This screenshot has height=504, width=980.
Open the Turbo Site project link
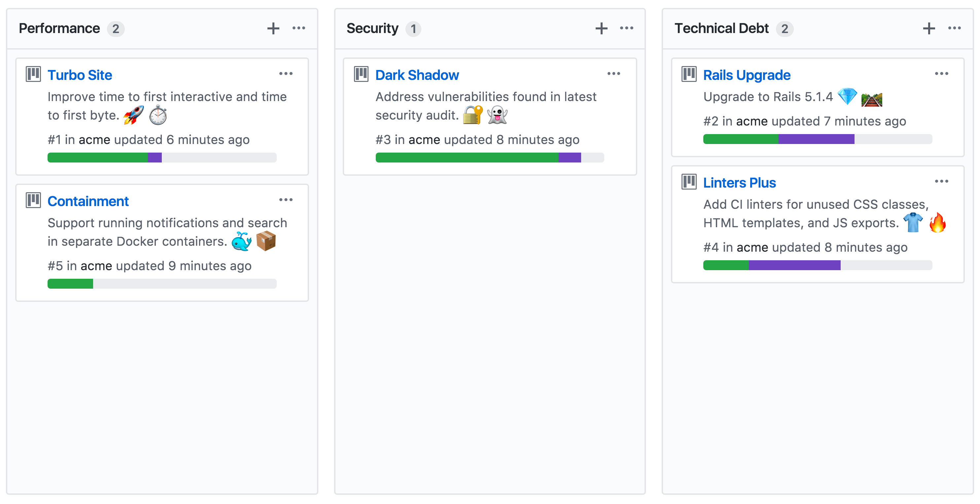pyautogui.click(x=80, y=75)
